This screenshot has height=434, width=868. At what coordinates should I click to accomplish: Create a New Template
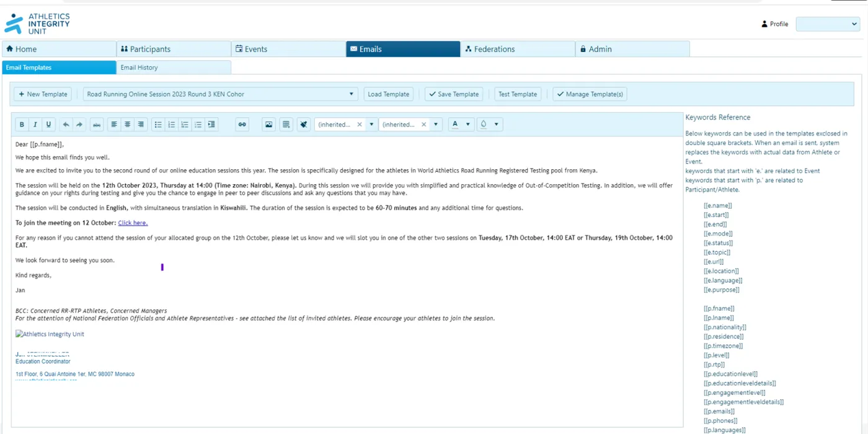(x=43, y=94)
